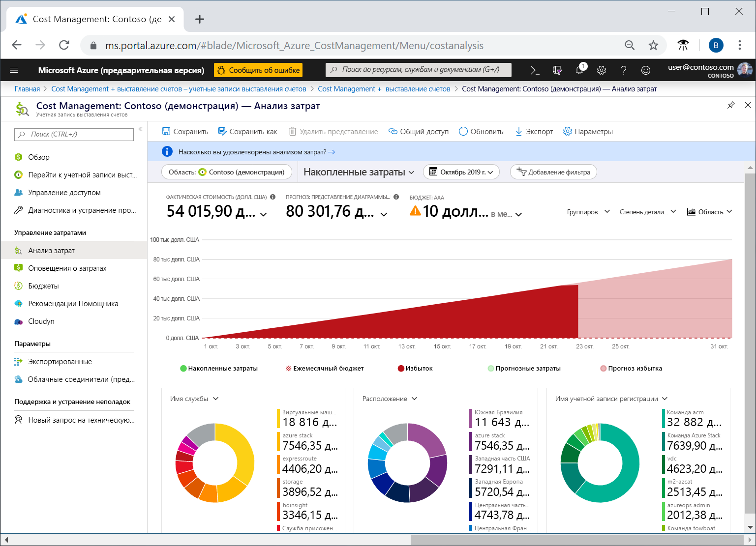Open Cloud Shell from the top bar
756x546 pixels.
535,70
